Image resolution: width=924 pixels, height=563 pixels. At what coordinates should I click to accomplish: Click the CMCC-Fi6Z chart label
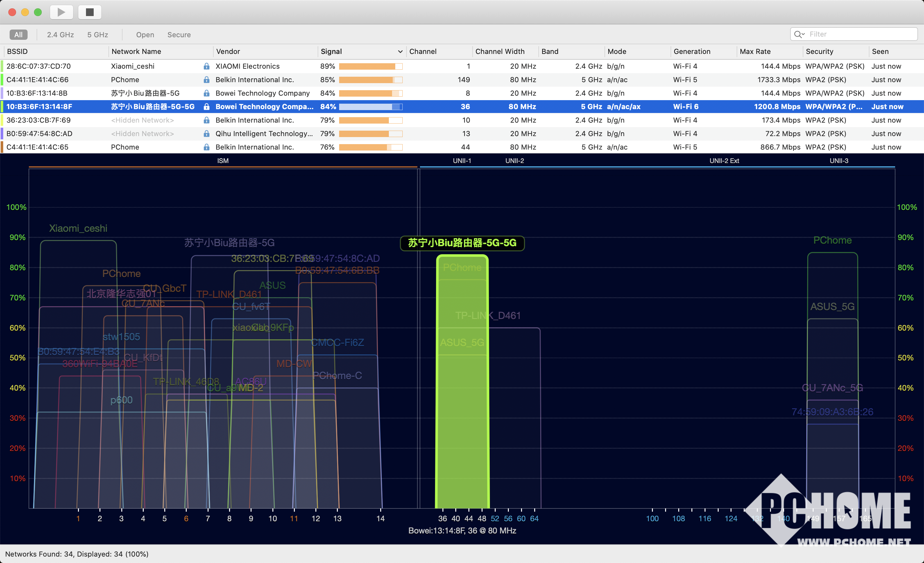[338, 342]
